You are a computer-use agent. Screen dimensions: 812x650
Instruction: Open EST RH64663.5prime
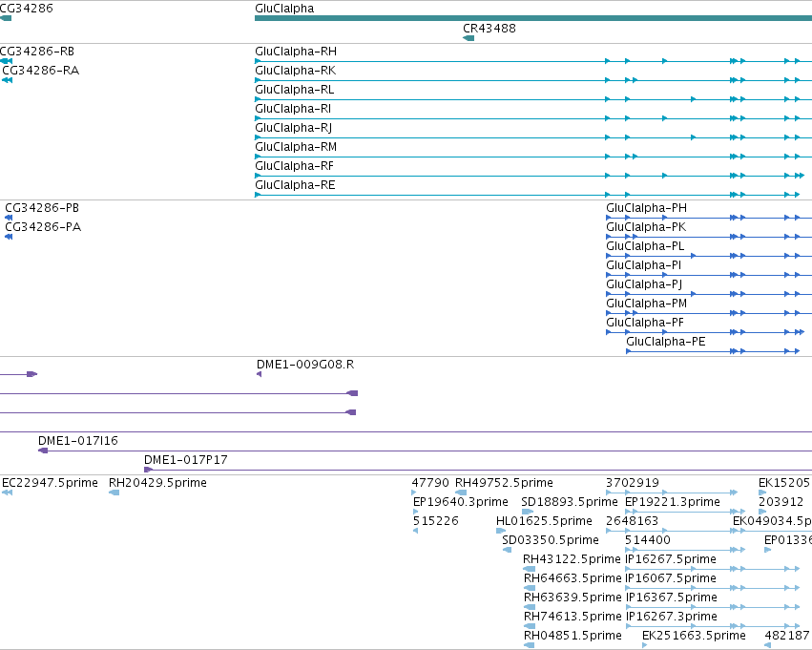tap(573, 578)
